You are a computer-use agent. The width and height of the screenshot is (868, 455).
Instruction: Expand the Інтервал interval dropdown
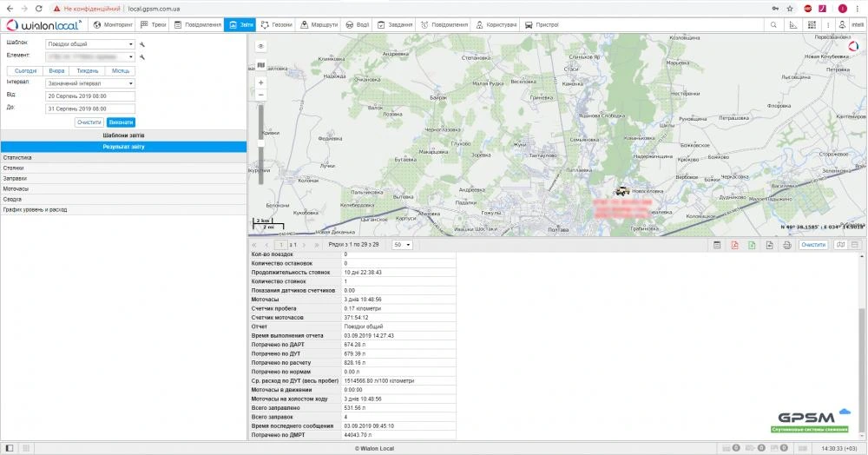pos(90,83)
